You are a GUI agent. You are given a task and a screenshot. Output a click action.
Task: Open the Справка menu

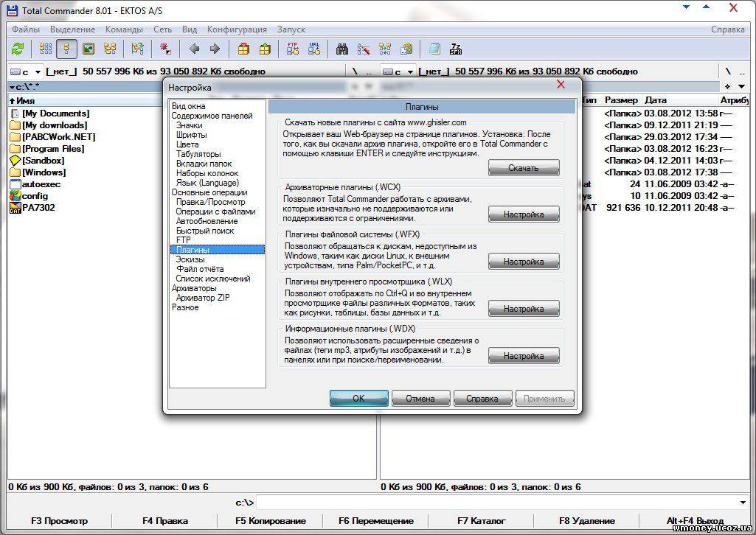tap(727, 29)
